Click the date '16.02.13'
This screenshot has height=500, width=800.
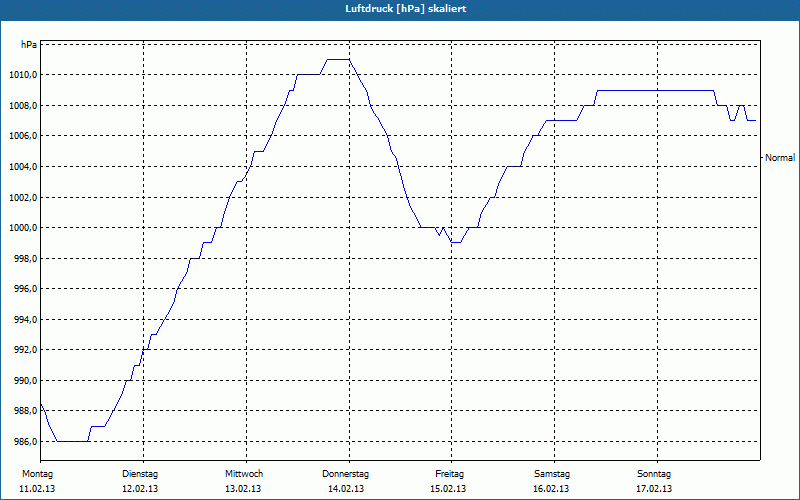coord(552,489)
